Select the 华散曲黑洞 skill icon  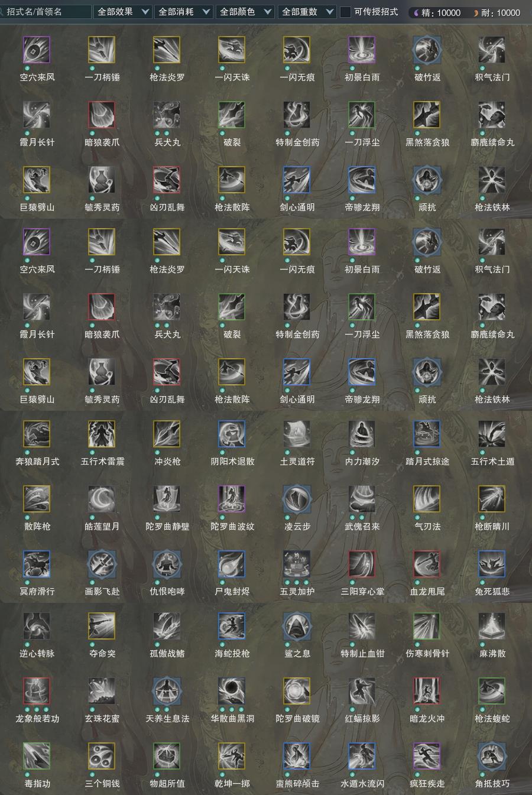(232, 691)
